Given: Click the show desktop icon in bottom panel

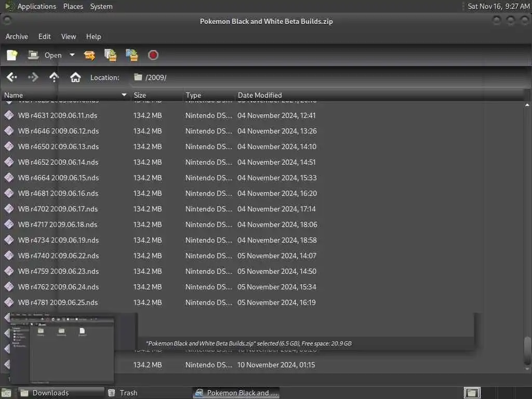Looking at the screenshot, I should coord(6,393).
